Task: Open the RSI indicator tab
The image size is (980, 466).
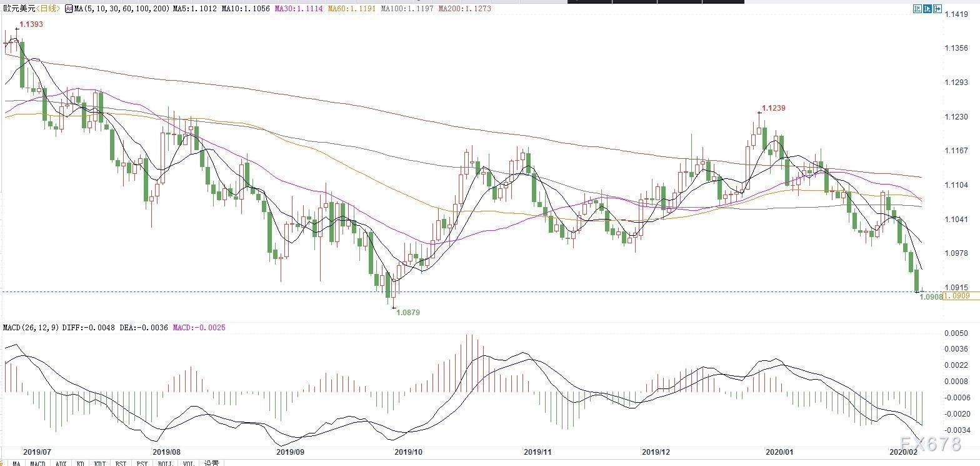Action: (x=121, y=463)
